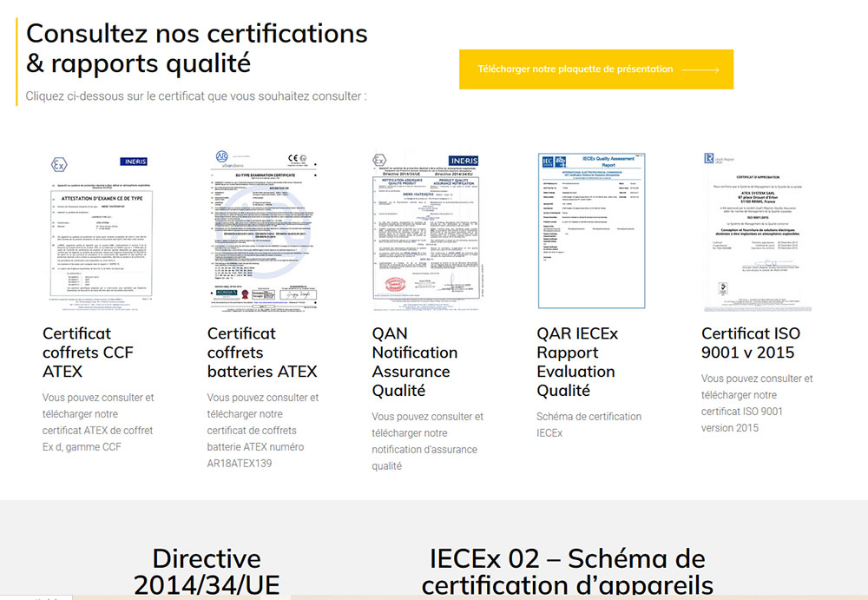Open the QAR IECEx Rapport Evaluation thumbnail
Screen dimensions: 868x600
[x=592, y=231]
